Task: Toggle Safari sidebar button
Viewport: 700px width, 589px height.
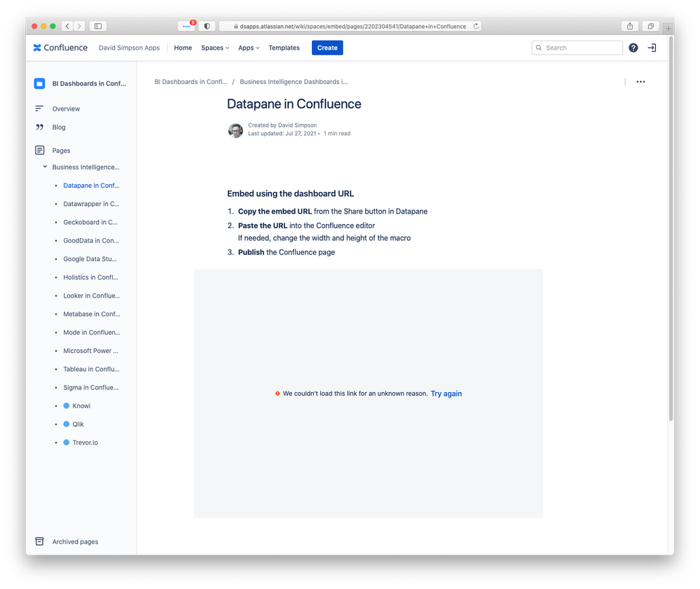Action: click(98, 27)
